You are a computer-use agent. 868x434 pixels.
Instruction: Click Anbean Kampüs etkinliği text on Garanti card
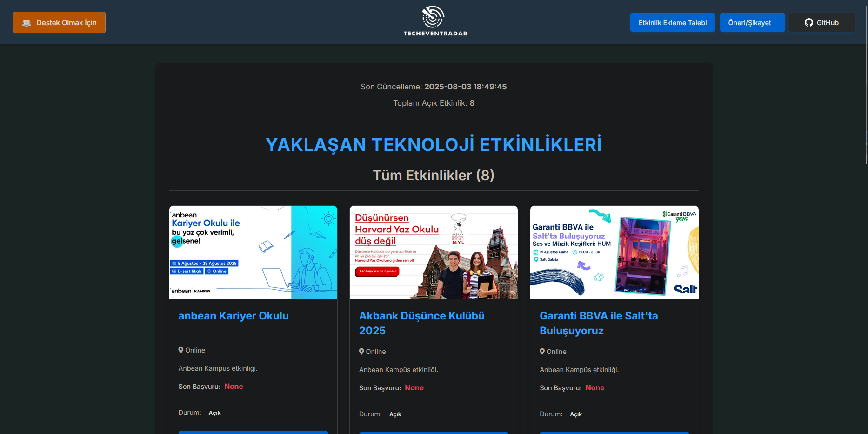579,370
